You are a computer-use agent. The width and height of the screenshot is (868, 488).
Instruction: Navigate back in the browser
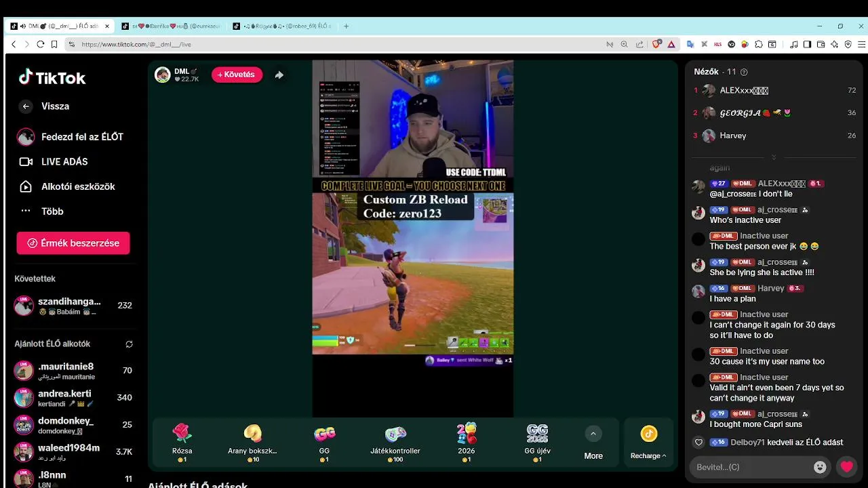13,44
